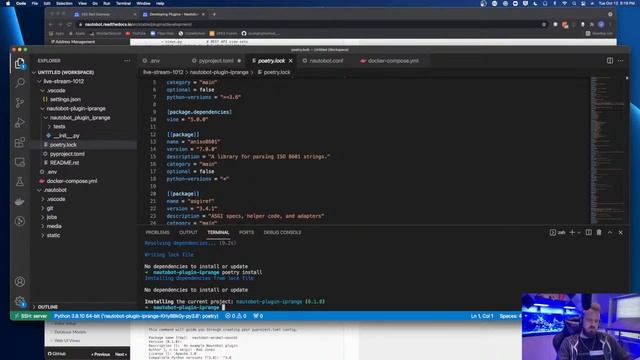Image resolution: width=640 pixels, height=360 pixels.
Task: Click the browser address bar
Action: point(310,24)
